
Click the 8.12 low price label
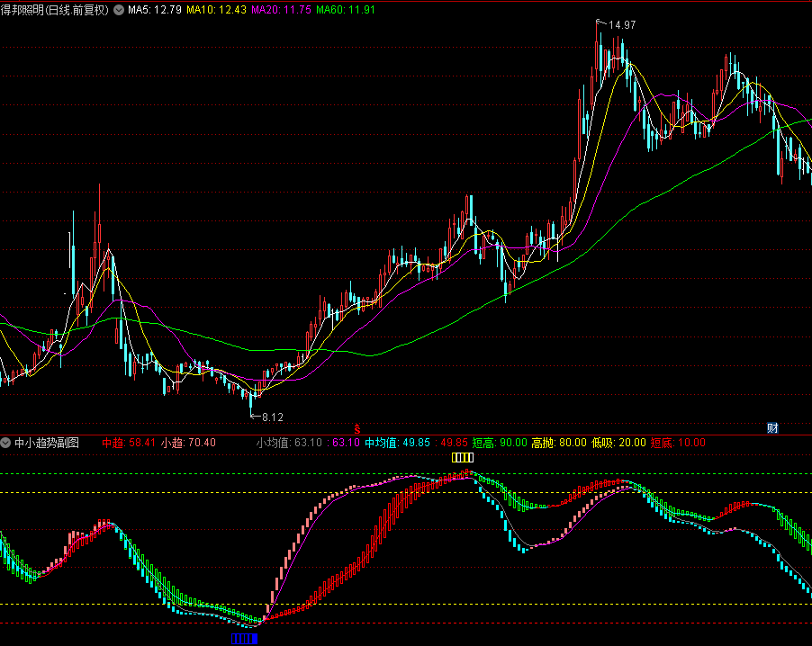(x=273, y=417)
